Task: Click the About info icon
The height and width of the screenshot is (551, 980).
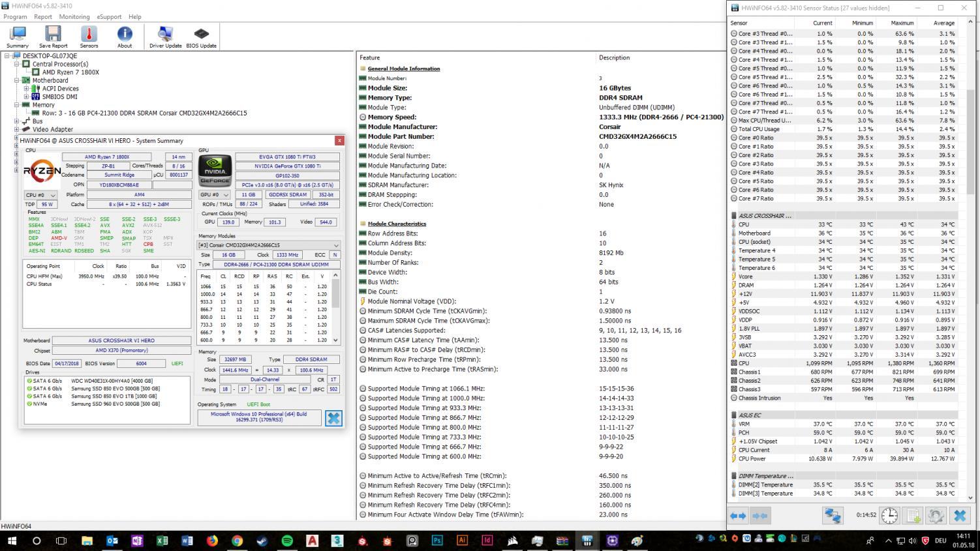Action: tap(125, 37)
